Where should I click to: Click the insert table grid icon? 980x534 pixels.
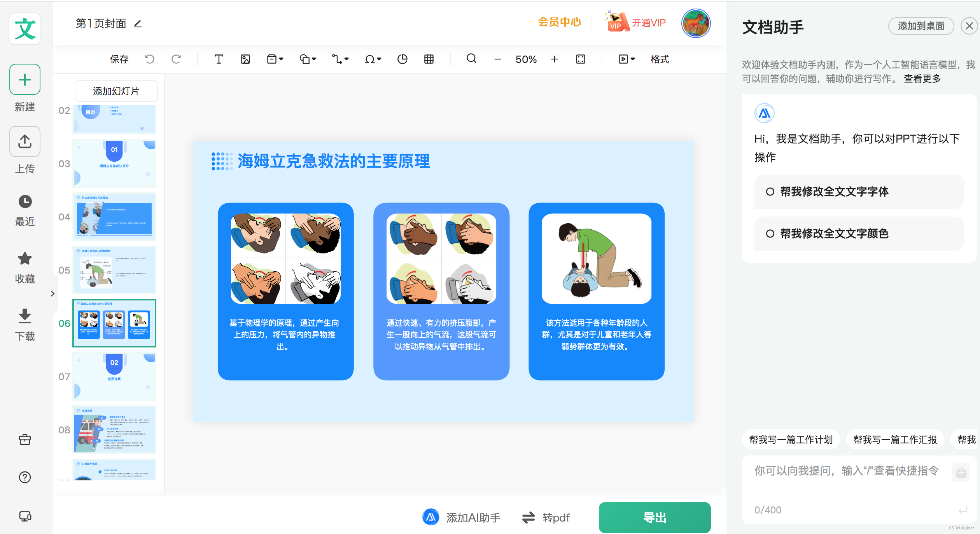tap(429, 59)
